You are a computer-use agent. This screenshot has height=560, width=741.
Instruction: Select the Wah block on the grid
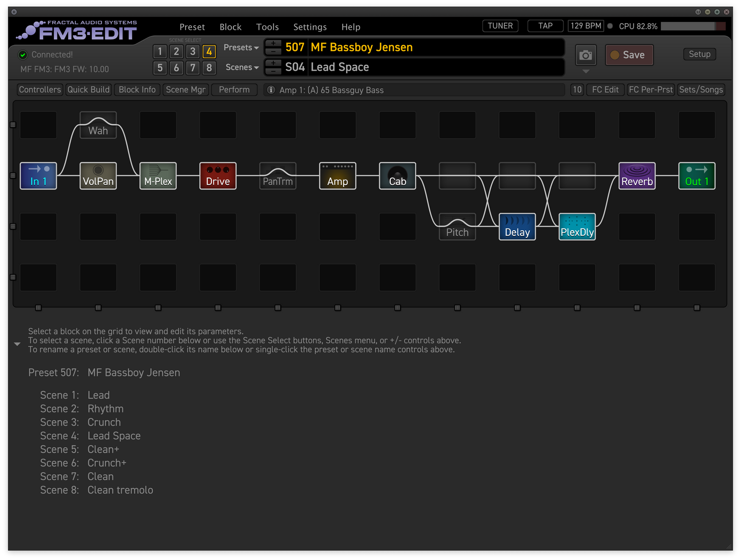98,126
